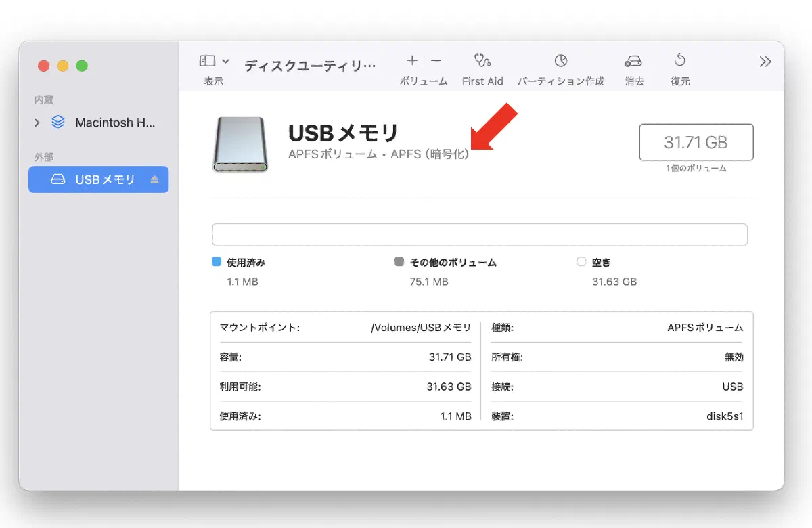The width and height of the screenshot is (812, 528).
Task: Click the USB drive icon in sidebar
Action: (x=59, y=179)
